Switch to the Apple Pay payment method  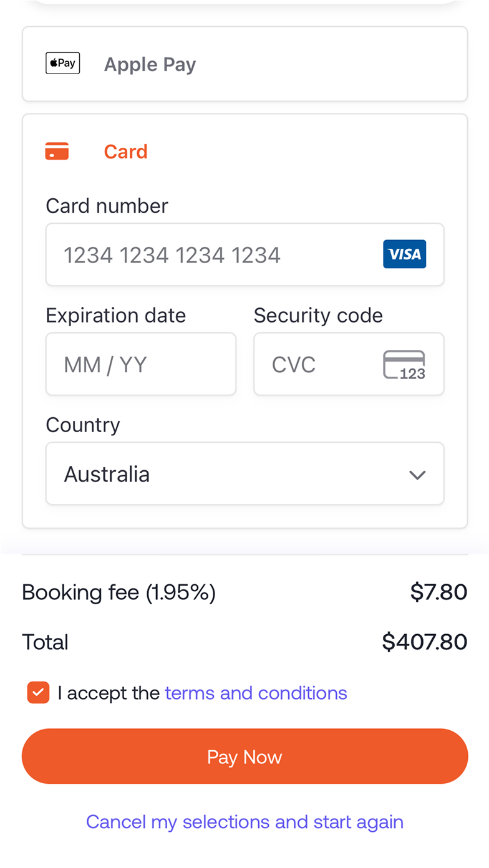point(244,64)
